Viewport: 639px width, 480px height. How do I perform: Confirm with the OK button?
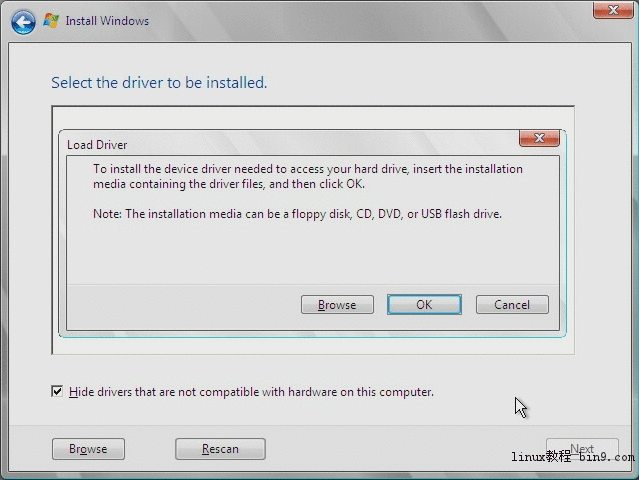424,305
